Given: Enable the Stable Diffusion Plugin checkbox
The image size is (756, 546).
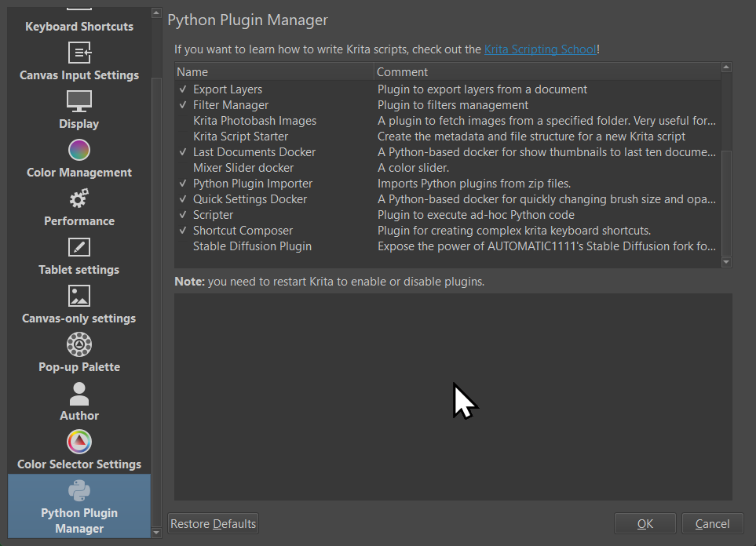Looking at the screenshot, I should pos(183,246).
